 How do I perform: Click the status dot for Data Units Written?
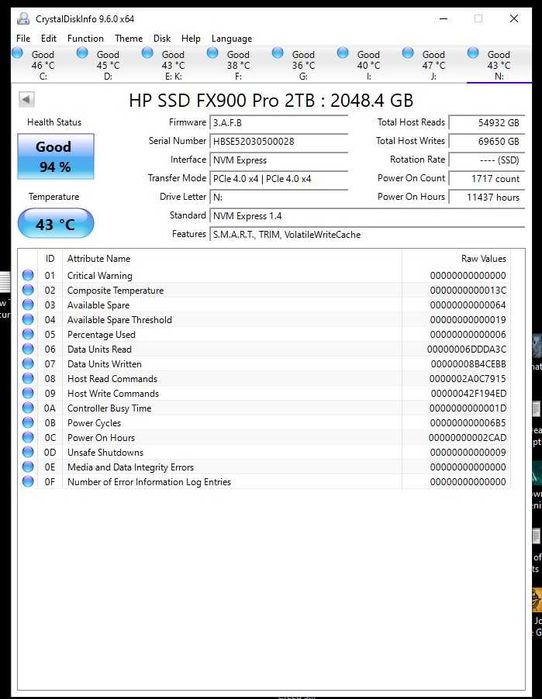coord(28,363)
